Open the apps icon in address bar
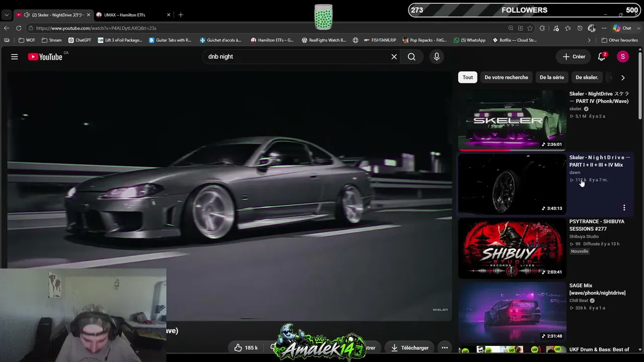 [x=521, y=28]
